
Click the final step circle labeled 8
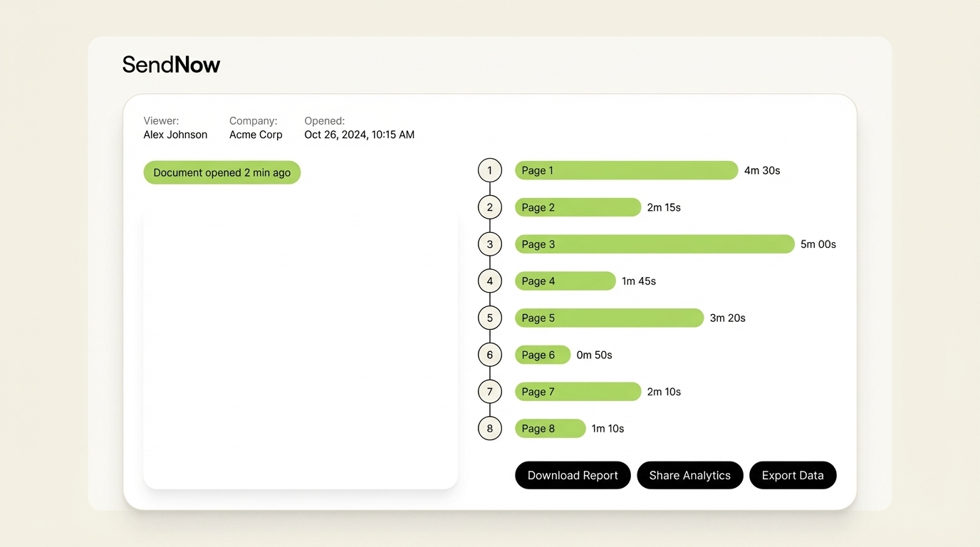tap(489, 428)
